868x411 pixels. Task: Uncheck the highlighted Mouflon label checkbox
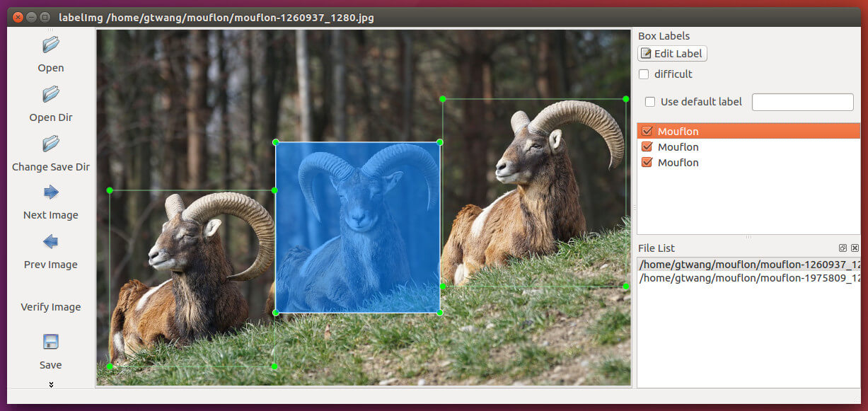coord(647,132)
